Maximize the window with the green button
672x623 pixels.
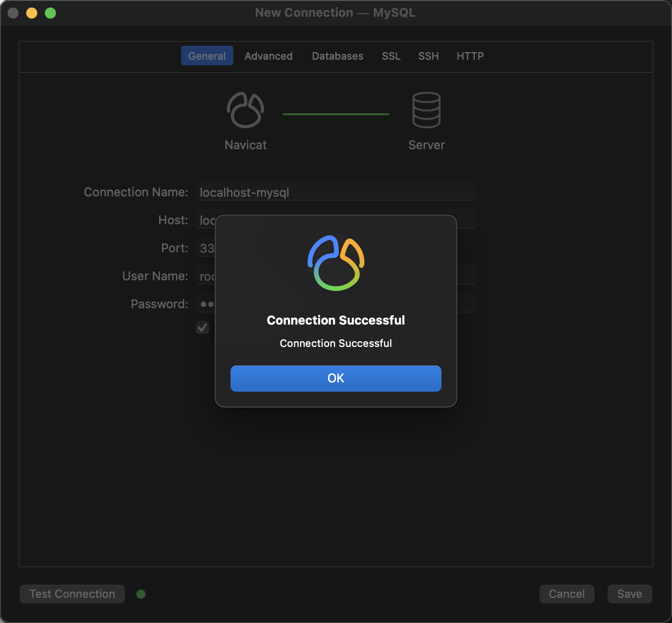tap(50, 13)
